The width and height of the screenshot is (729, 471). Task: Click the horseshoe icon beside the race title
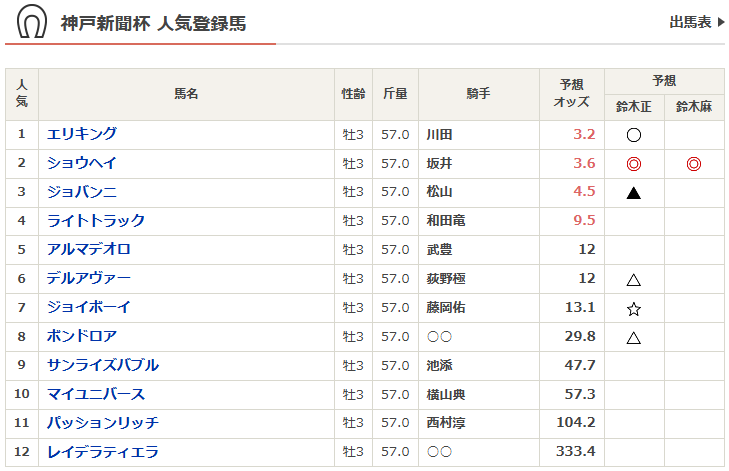[33, 22]
